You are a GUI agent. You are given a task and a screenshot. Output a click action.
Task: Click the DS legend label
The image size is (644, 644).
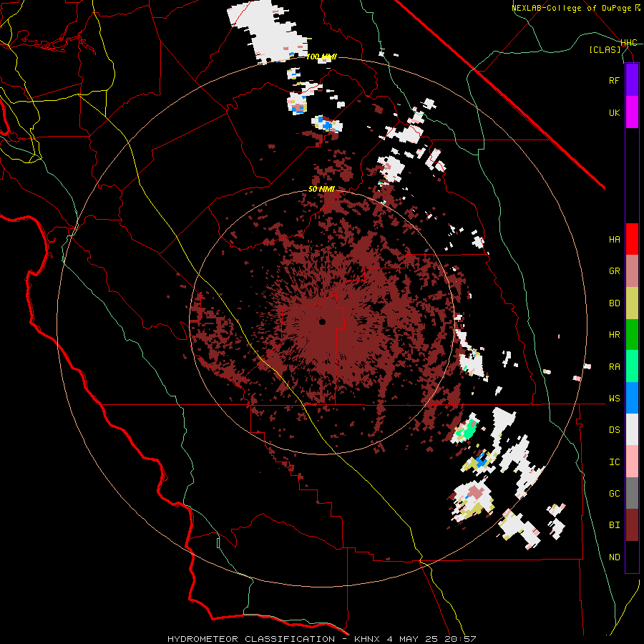614,429
